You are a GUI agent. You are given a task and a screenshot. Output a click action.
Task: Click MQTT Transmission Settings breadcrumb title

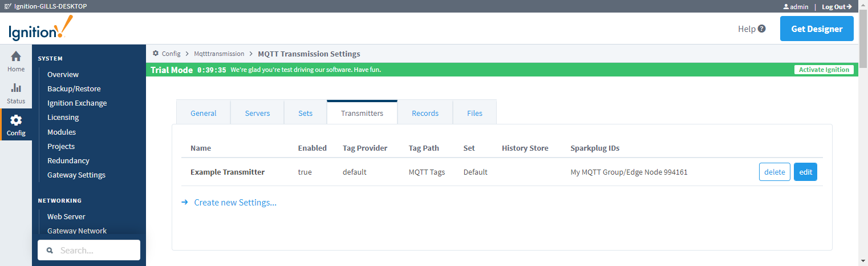(x=309, y=54)
